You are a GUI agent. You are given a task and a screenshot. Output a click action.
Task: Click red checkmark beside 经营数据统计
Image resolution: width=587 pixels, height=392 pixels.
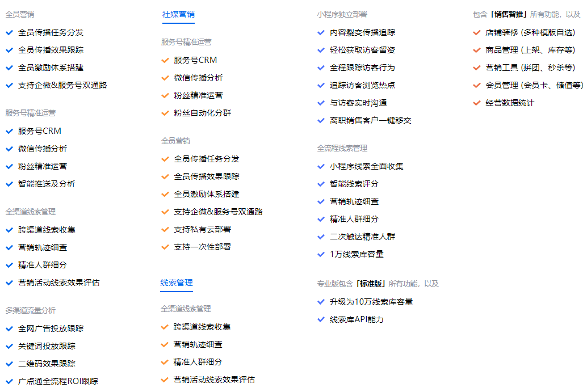[x=476, y=103]
